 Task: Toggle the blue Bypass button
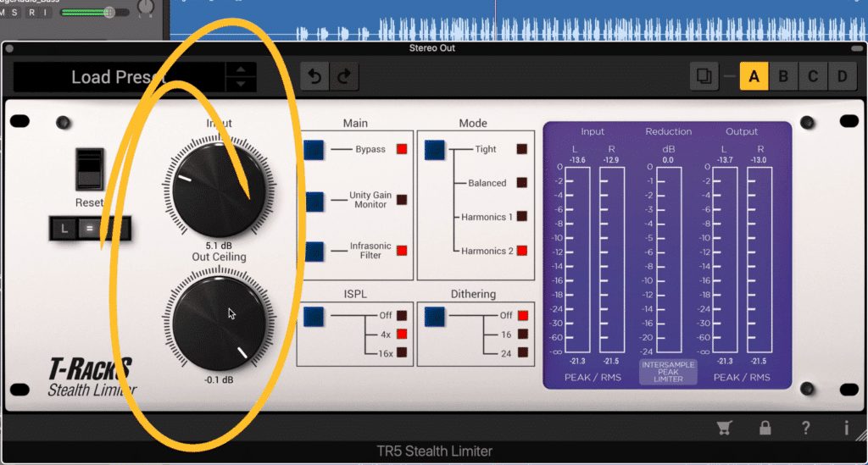(x=314, y=150)
